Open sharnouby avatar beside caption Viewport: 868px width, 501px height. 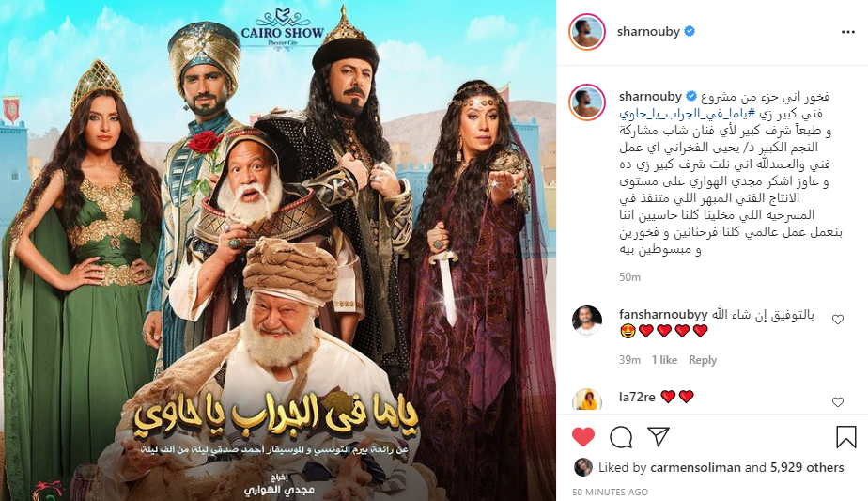(x=587, y=102)
